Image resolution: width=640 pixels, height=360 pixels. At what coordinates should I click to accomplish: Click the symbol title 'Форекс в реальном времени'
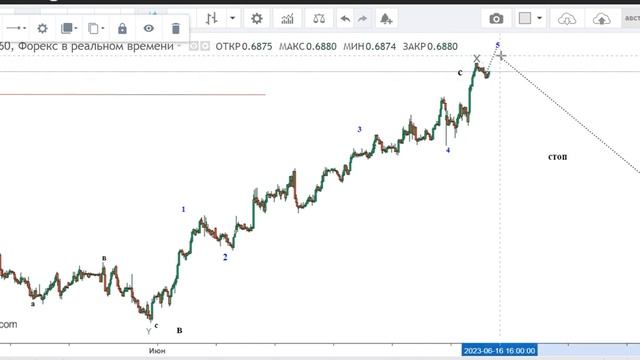click(x=96, y=46)
